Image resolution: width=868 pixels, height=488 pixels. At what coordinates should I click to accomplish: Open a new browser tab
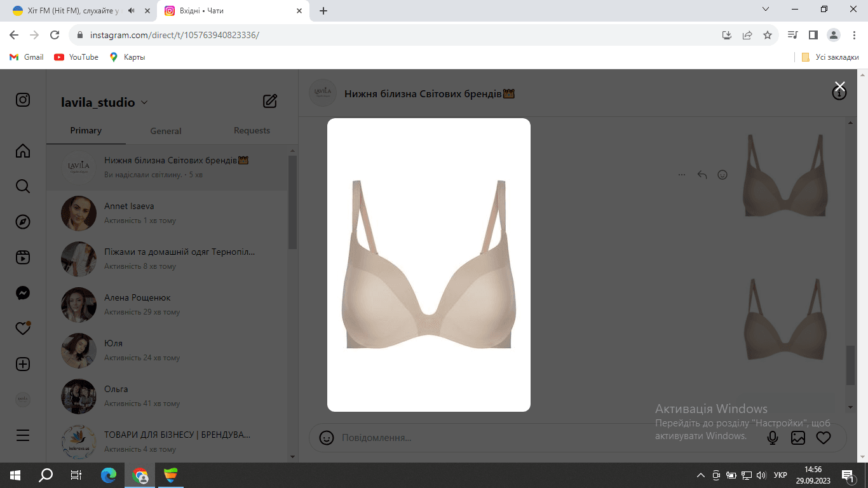coord(323,11)
